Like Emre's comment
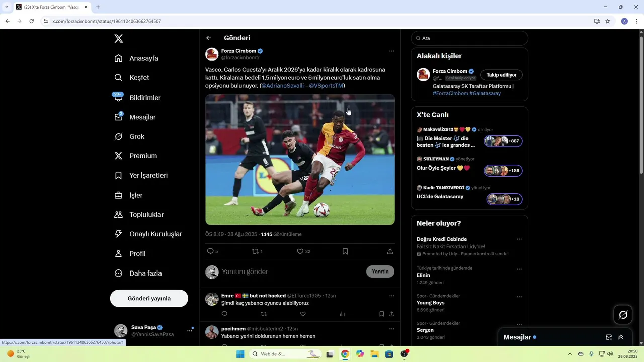 [x=303, y=314]
